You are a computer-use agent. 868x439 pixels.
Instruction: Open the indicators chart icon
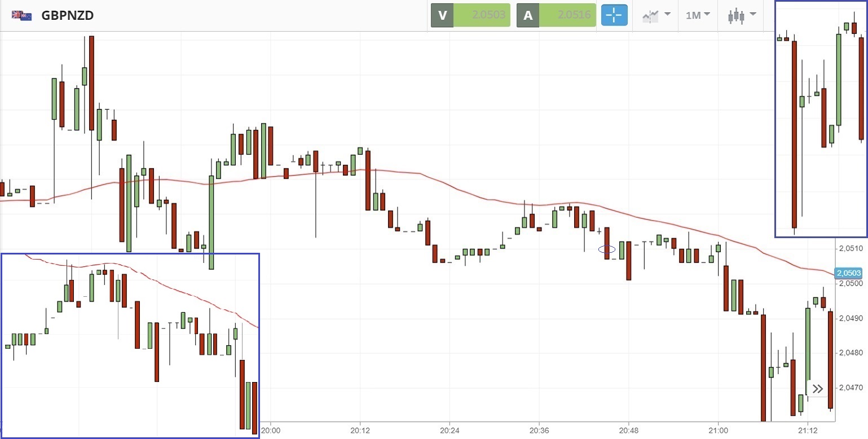coord(650,16)
